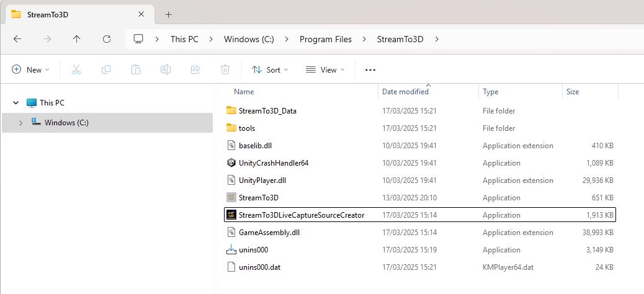Open the View dropdown menu
Screen dimensions: 644x294
point(325,70)
